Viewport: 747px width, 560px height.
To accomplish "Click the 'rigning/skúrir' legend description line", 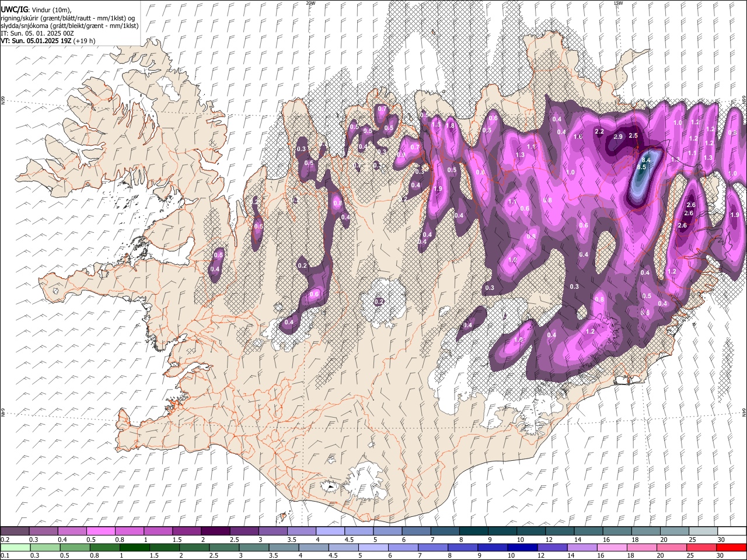I will tap(68, 17).
